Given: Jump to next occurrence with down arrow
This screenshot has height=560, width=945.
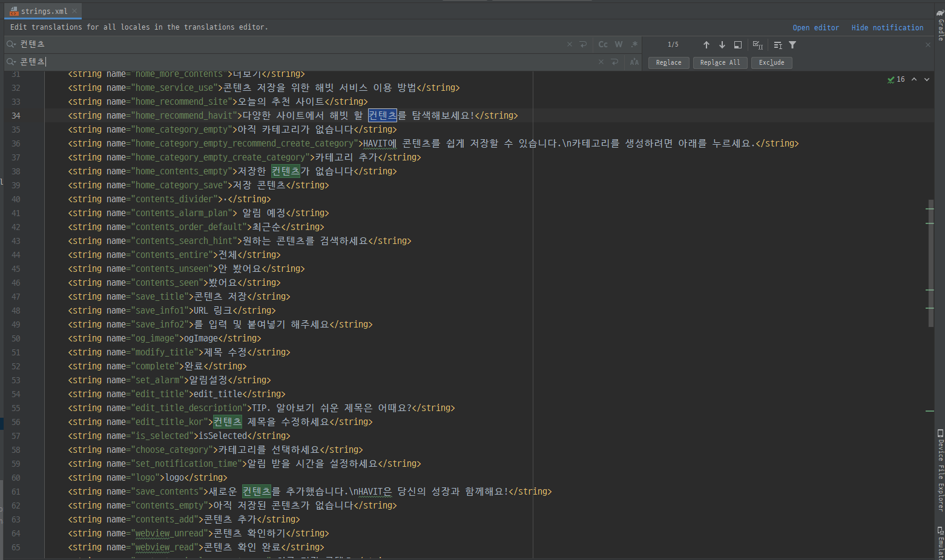Looking at the screenshot, I should 722,44.
